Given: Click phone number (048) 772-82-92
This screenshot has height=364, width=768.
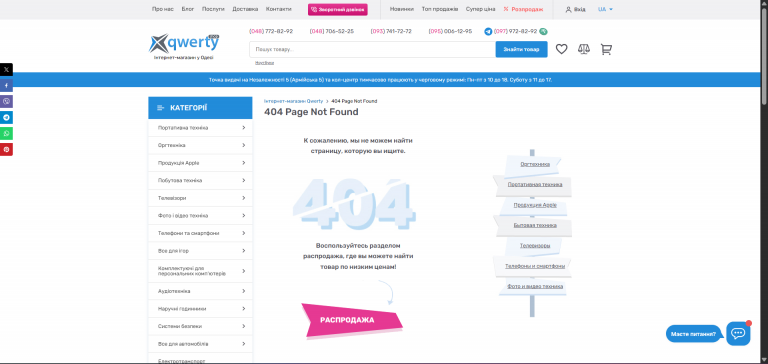Looking at the screenshot, I should pyautogui.click(x=271, y=31).
